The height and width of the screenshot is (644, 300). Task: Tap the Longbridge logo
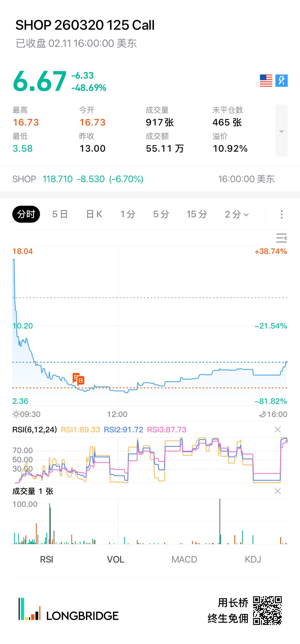coord(69,610)
